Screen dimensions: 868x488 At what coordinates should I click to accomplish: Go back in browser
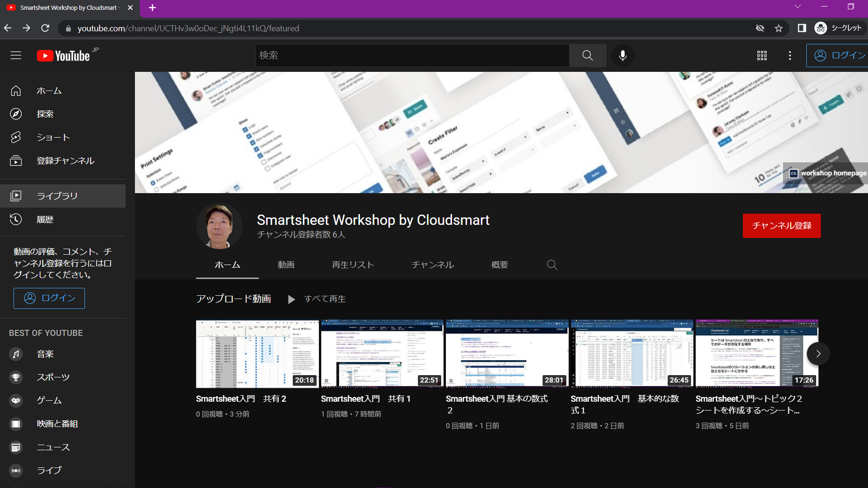8,28
